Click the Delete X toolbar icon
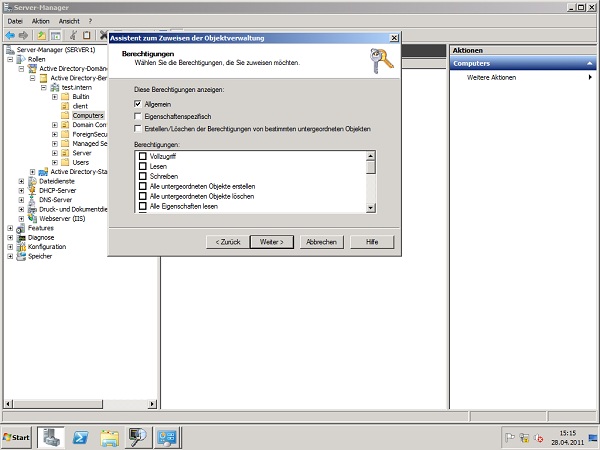The width and height of the screenshot is (600, 450). click(x=103, y=35)
